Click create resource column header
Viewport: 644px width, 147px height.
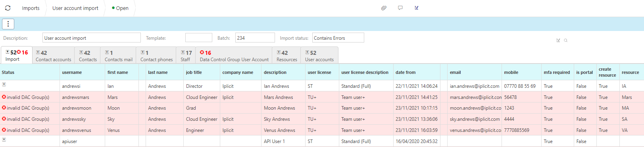pyautogui.click(x=607, y=72)
